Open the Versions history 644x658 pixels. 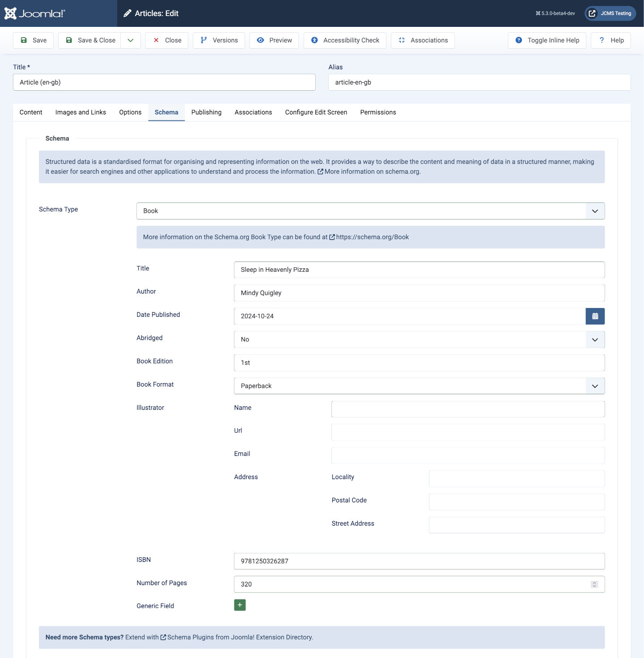(219, 40)
